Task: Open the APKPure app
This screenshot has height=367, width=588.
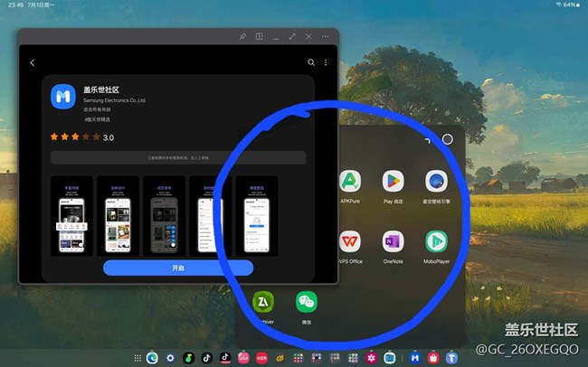Action: click(350, 181)
